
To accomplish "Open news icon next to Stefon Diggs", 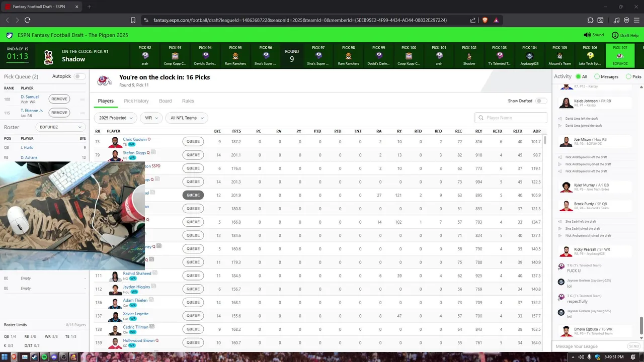I will pos(153,152).
